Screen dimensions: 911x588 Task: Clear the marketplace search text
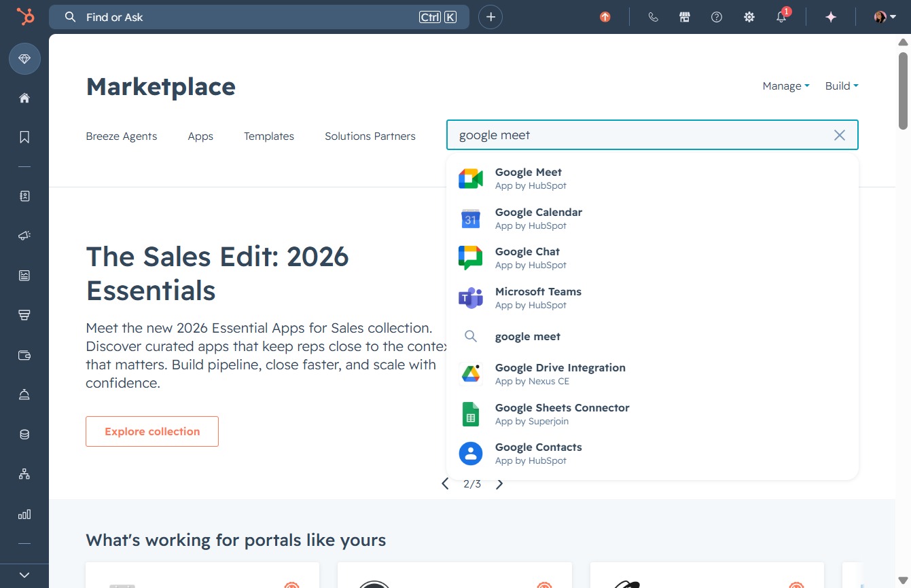pyautogui.click(x=840, y=135)
